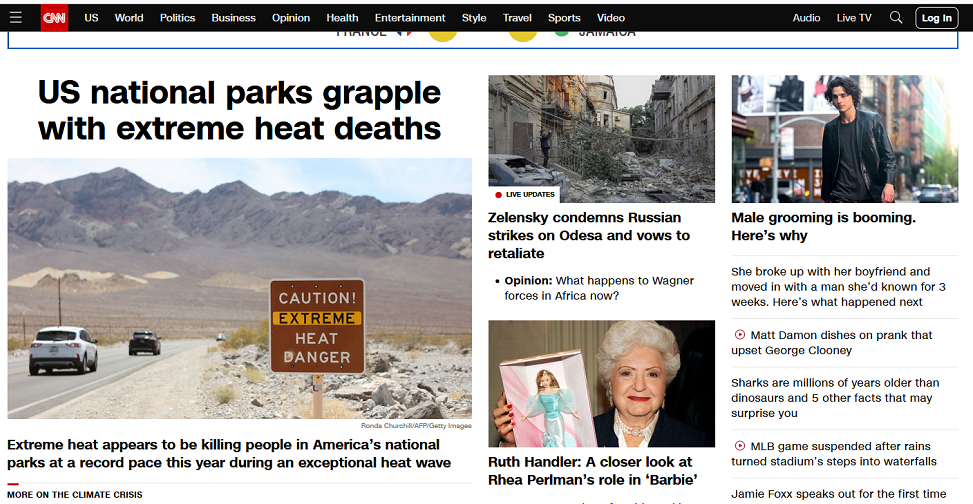The image size is (973, 504).
Task: Click play icon beside Matt Damon story
Action: (x=740, y=335)
